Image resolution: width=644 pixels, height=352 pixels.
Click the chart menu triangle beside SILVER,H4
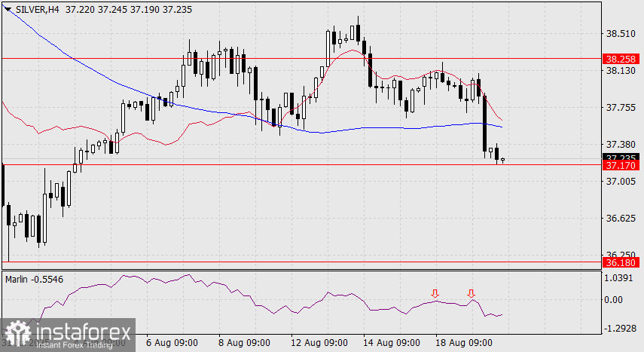click(8, 9)
